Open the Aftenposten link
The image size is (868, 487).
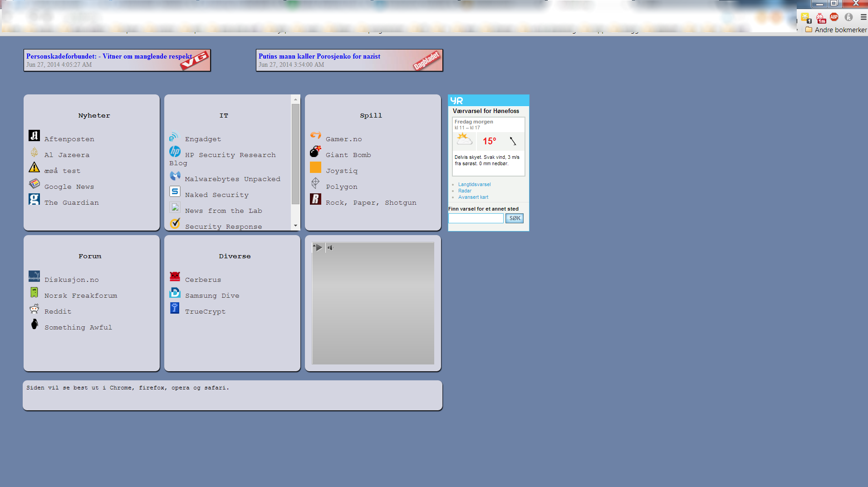pyautogui.click(x=69, y=139)
